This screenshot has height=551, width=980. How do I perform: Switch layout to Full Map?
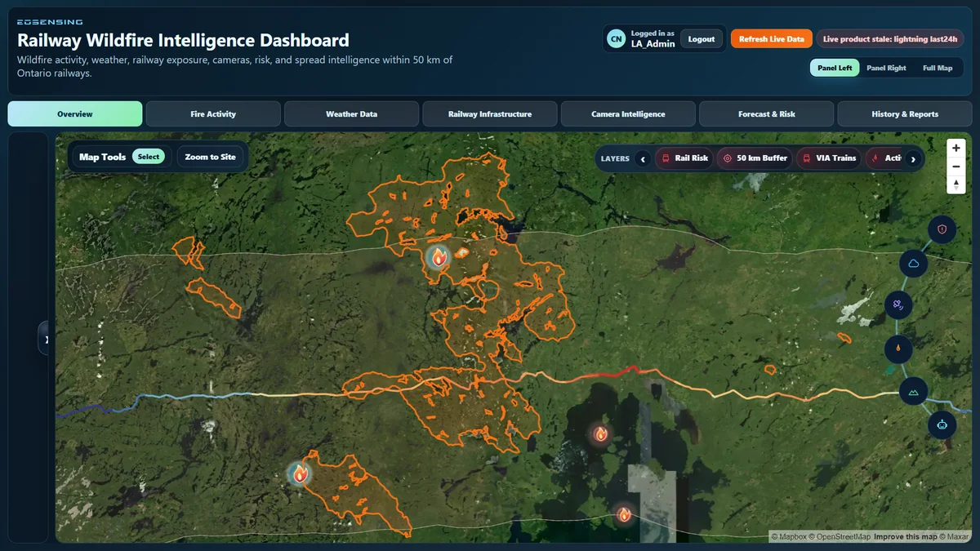coord(937,68)
